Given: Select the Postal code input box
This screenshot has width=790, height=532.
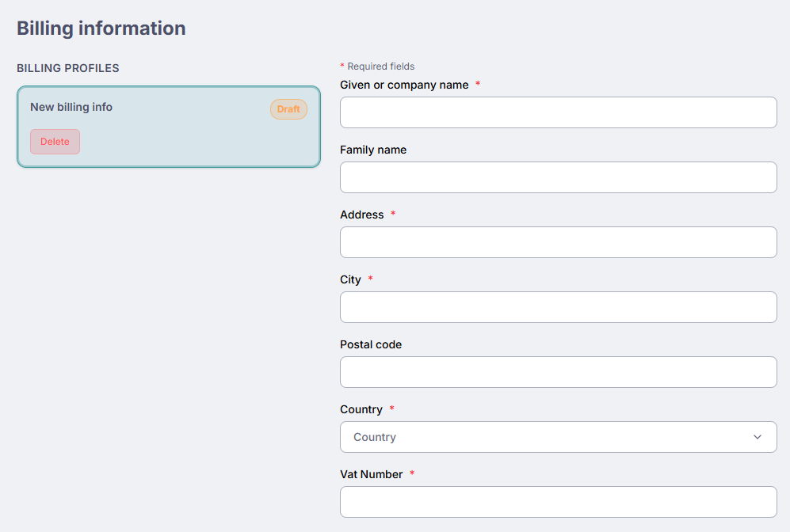Looking at the screenshot, I should pos(558,372).
